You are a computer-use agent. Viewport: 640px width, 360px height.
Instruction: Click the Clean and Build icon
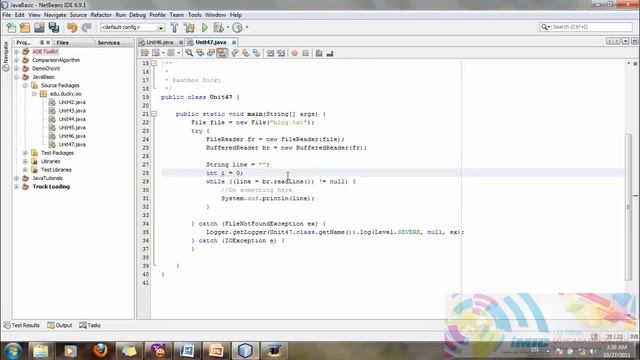click(x=189, y=27)
